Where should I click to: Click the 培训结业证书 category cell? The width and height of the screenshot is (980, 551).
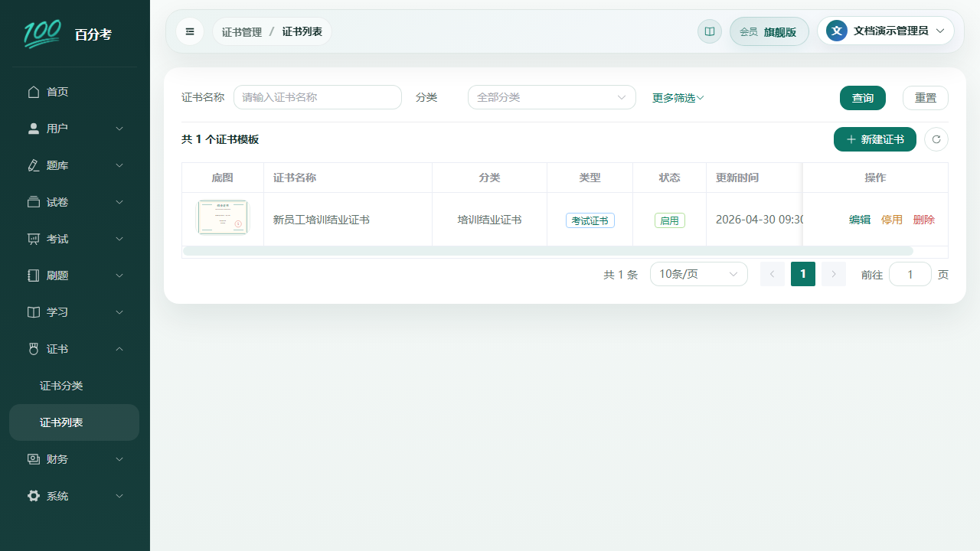point(490,220)
